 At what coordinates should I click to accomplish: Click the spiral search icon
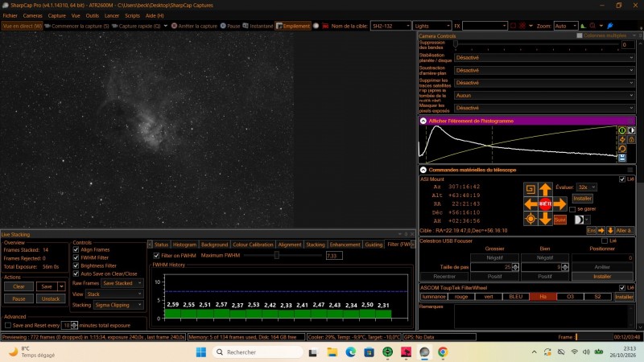pos(530,189)
